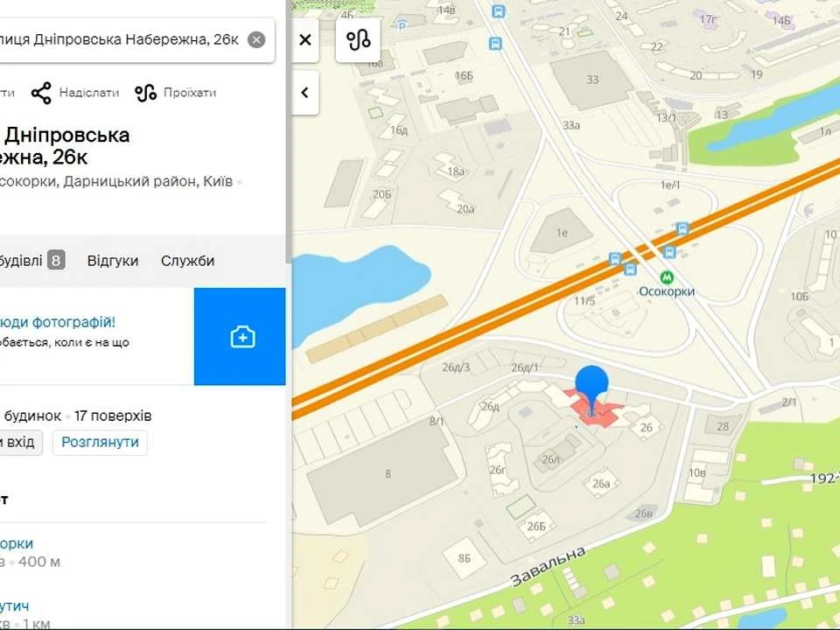Click the building labeled 18а
The width and height of the screenshot is (840, 630).
point(449,167)
